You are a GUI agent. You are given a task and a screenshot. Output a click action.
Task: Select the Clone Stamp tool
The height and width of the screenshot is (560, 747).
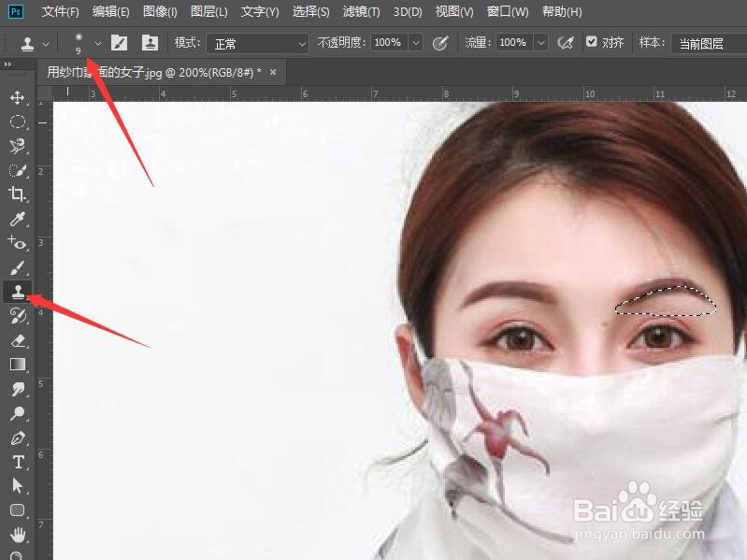tap(18, 292)
